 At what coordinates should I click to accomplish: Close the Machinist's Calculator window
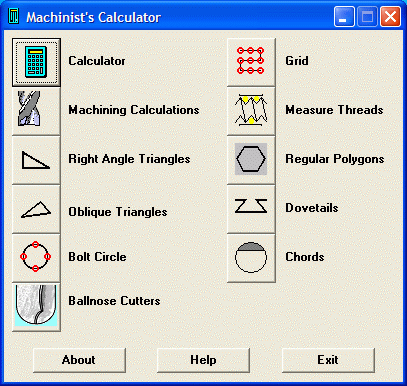[390, 16]
